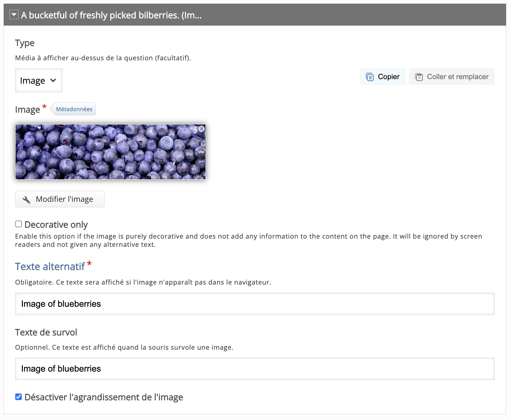Viewport: 511px width, 420px height.
Task: Focus the Texte de survol input field
Action: point(255,369)
